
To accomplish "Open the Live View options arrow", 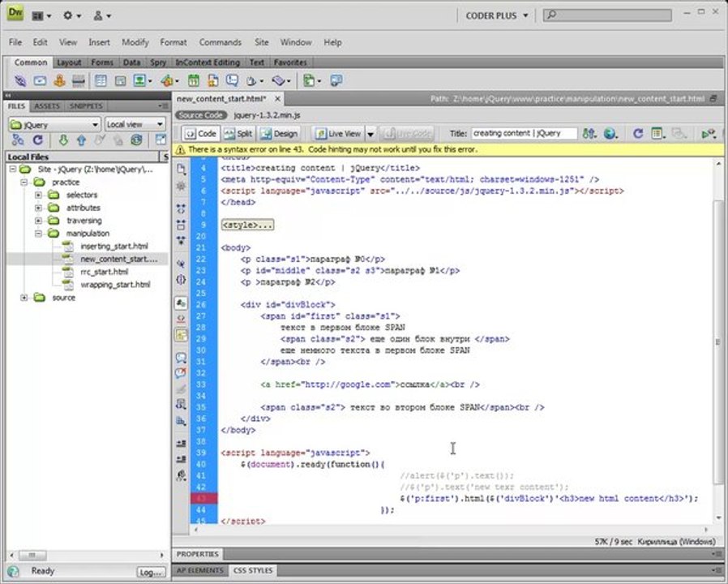I will [370, 135].
